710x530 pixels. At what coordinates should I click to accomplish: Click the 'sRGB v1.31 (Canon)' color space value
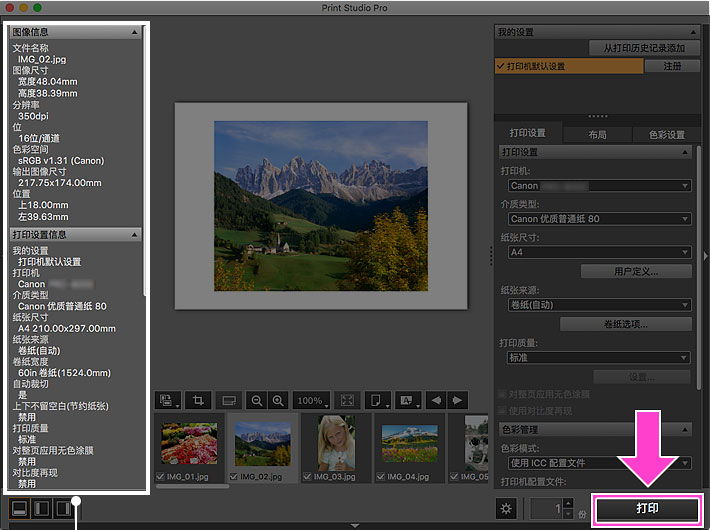coord(61,161)
